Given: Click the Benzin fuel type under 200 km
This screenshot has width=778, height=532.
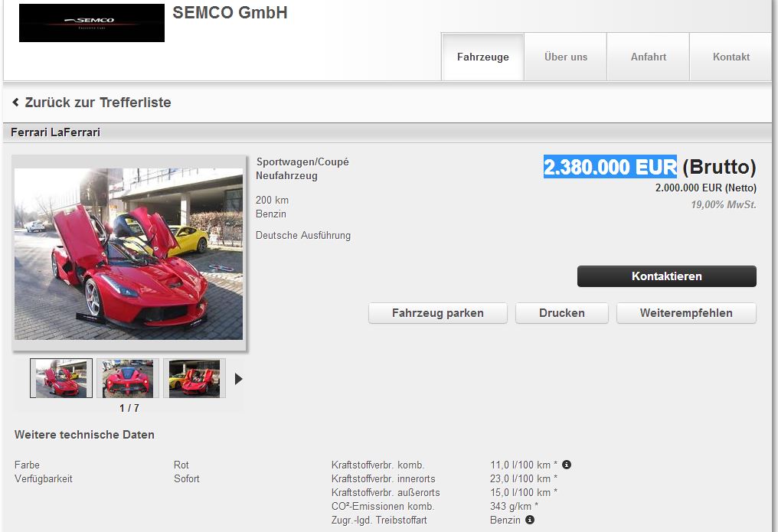Looking at the screenshot, I should (271, 214).
